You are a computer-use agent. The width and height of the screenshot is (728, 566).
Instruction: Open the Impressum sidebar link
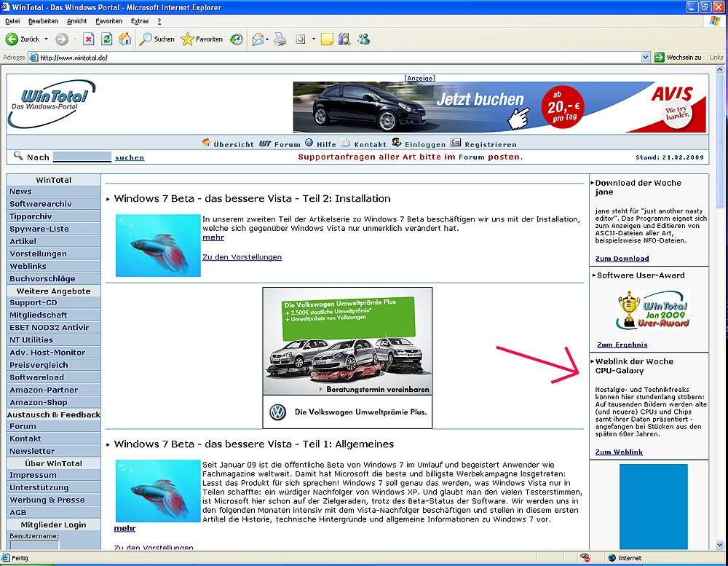[33, 476]
